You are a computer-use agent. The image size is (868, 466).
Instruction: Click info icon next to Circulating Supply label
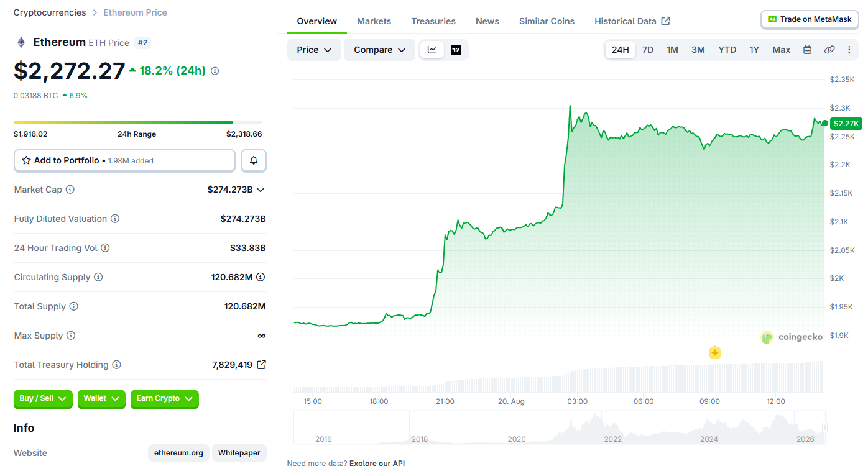[98, 277]
